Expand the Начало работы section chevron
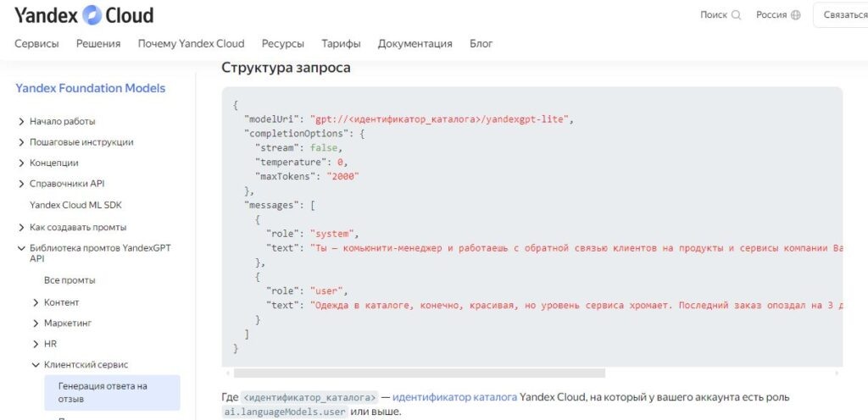The image size is (868, 420). click(x=21, y=122)
